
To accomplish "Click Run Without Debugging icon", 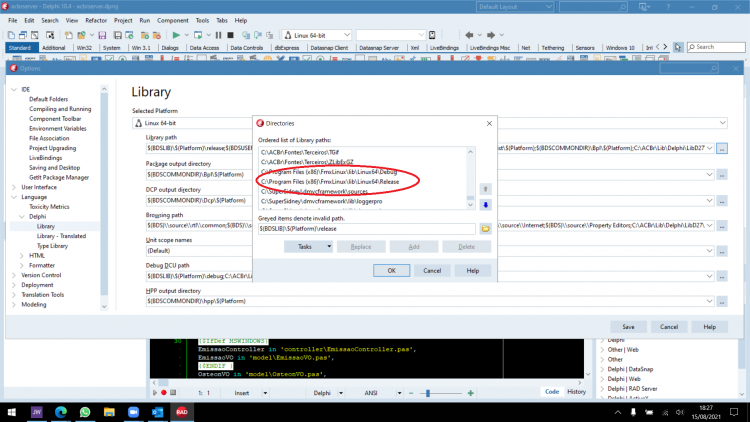I will [198, 35].
